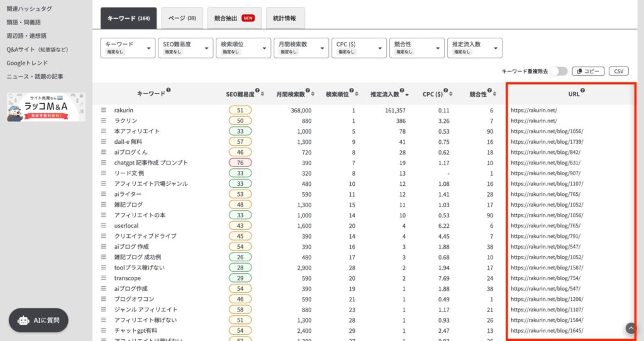Click the help icon next to URL header
644x341 pixels.
coord(582,90)
